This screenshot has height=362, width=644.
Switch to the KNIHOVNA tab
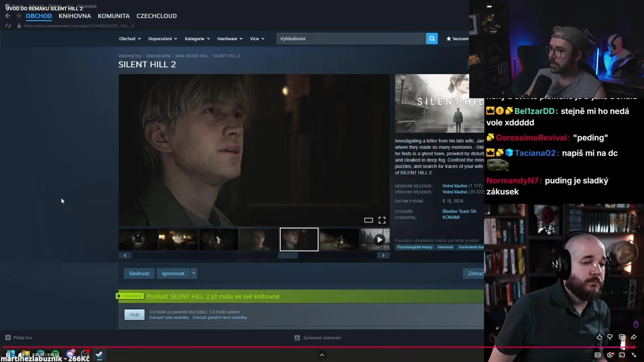74,16
